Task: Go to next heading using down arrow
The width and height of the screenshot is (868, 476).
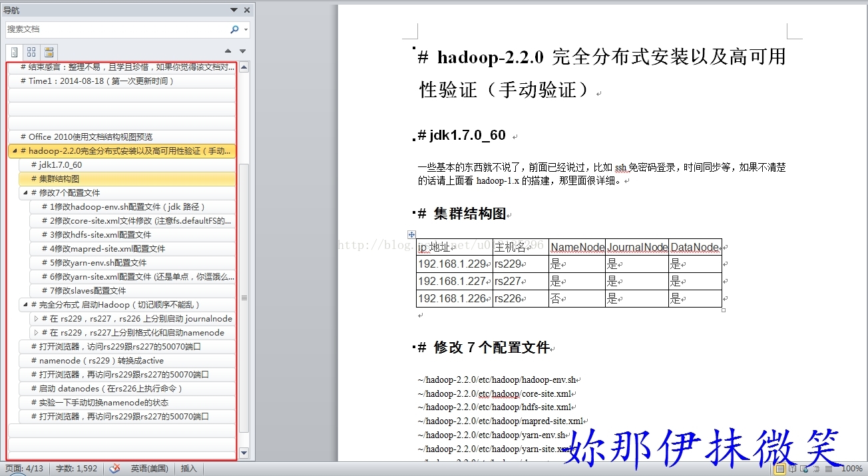Action: click(243, 51)
